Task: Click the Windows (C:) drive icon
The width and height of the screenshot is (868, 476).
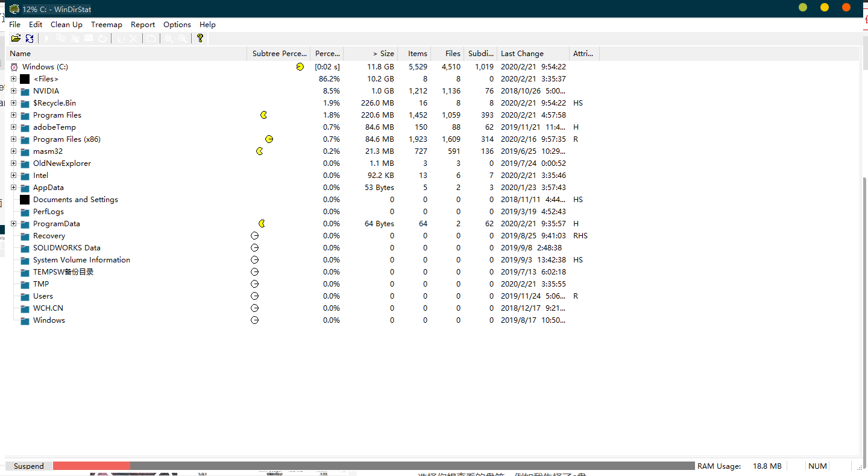Action: (x=14, y=67)
